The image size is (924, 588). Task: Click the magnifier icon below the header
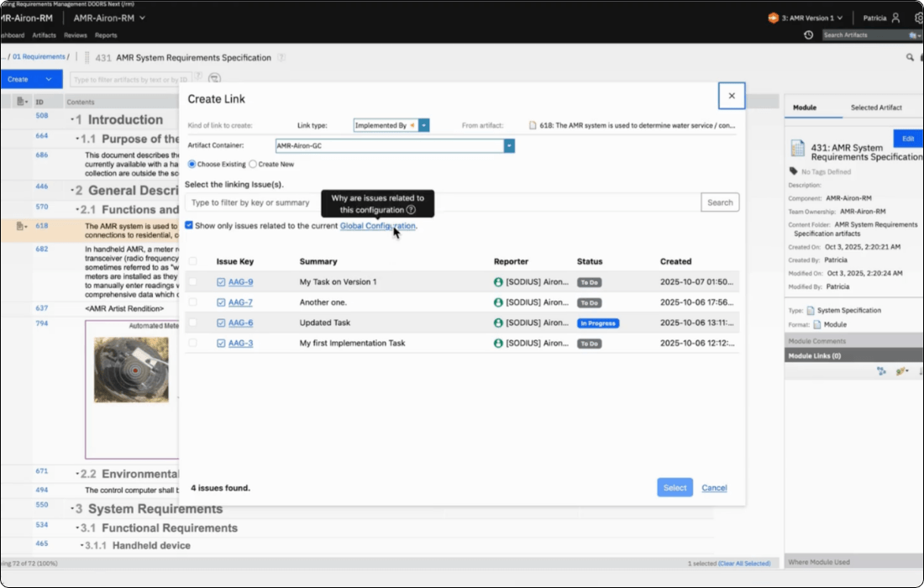tap(910, 57)
